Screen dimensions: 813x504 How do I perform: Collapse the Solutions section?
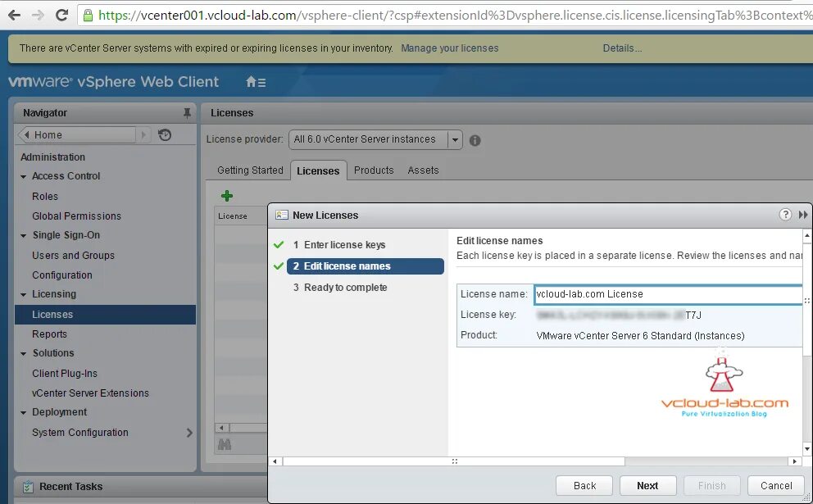coord(23,354)
